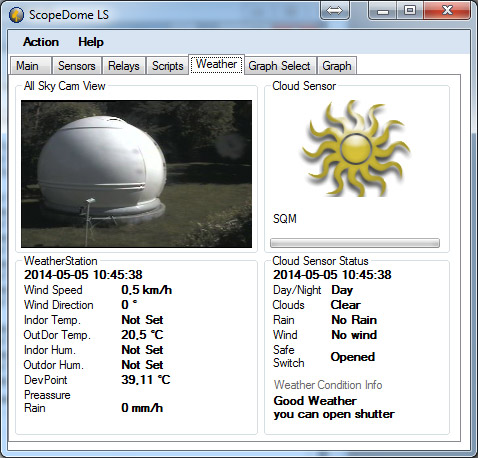Click the golden sun cloud sensor icon
Image resolution: width=478 pixels, height=458 pixels.
pos(356,149)
